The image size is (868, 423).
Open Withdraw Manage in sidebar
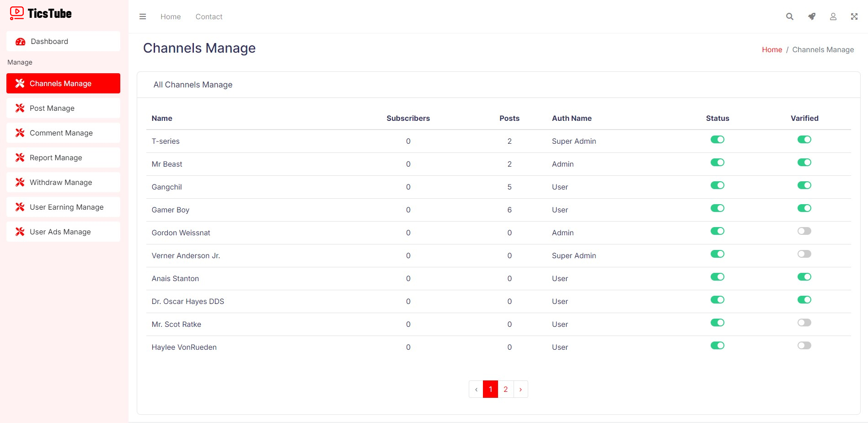click(x=61, y=182)
